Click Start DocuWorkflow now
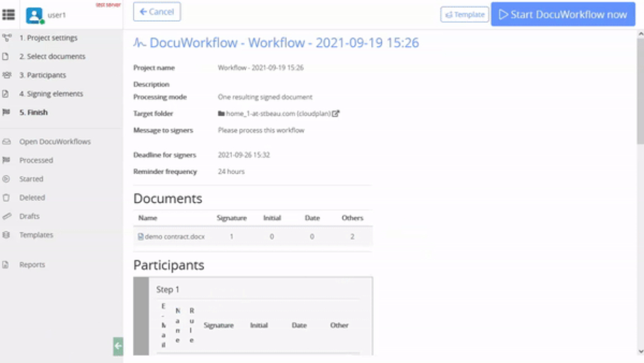 coord(563,15)
